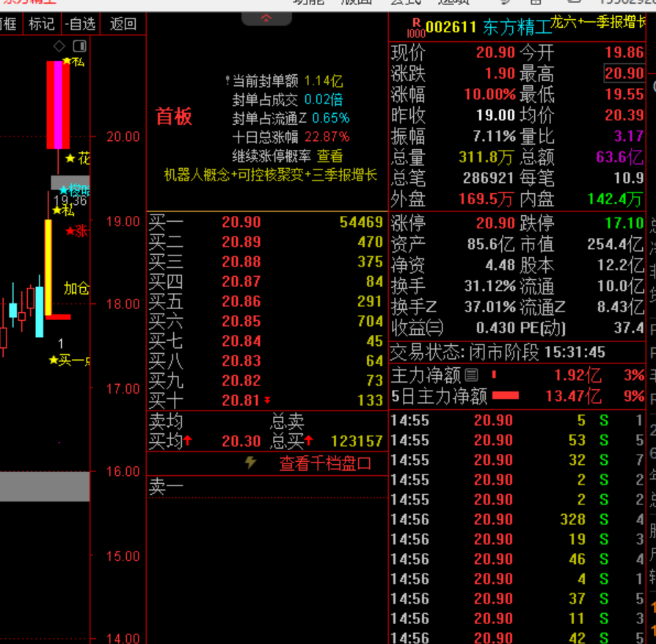Select the 14:56 trade with volume 46

tap(517, 559)
